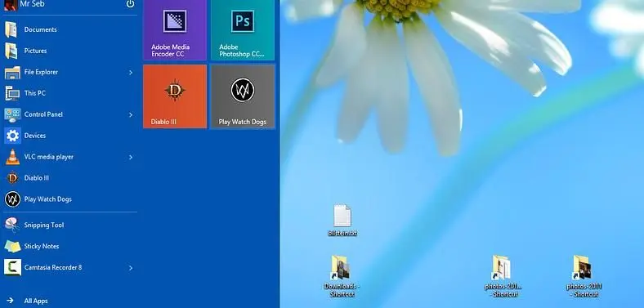Click the VLC media player cone icon
Screen dimensions: 644x308
tap(12, 157)
